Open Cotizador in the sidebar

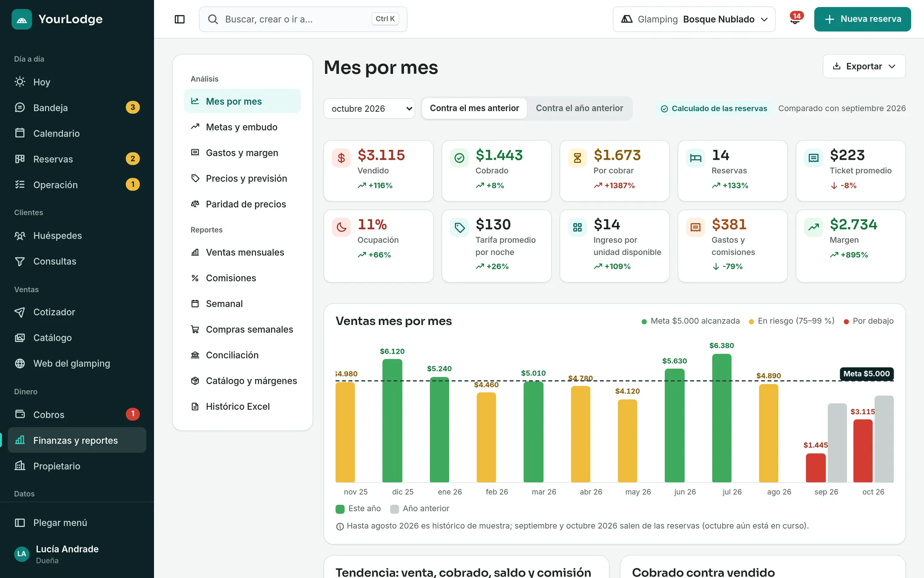coord(77,312)
